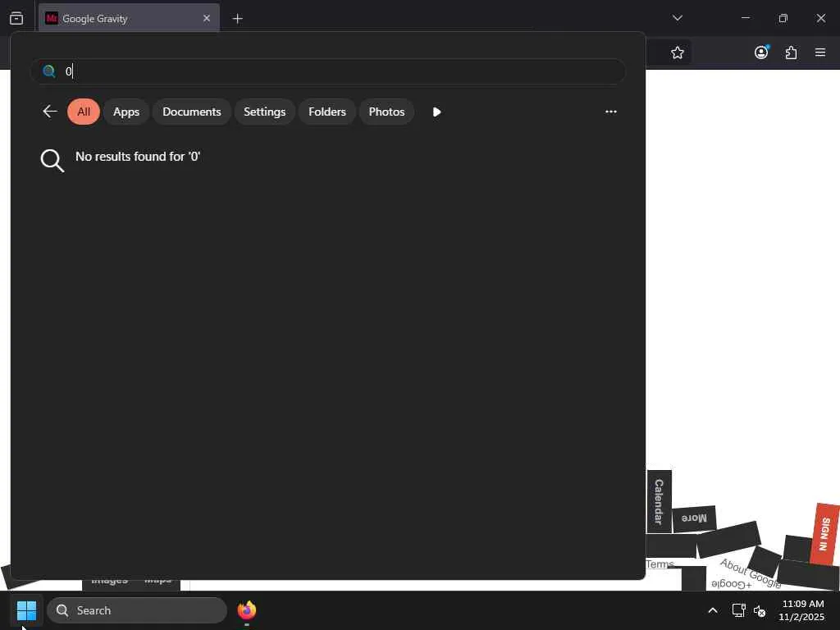The width and height of the screenshot is (840, 630).
Task: Click the flipped Google+ link
Action: (x=731, y=583)
